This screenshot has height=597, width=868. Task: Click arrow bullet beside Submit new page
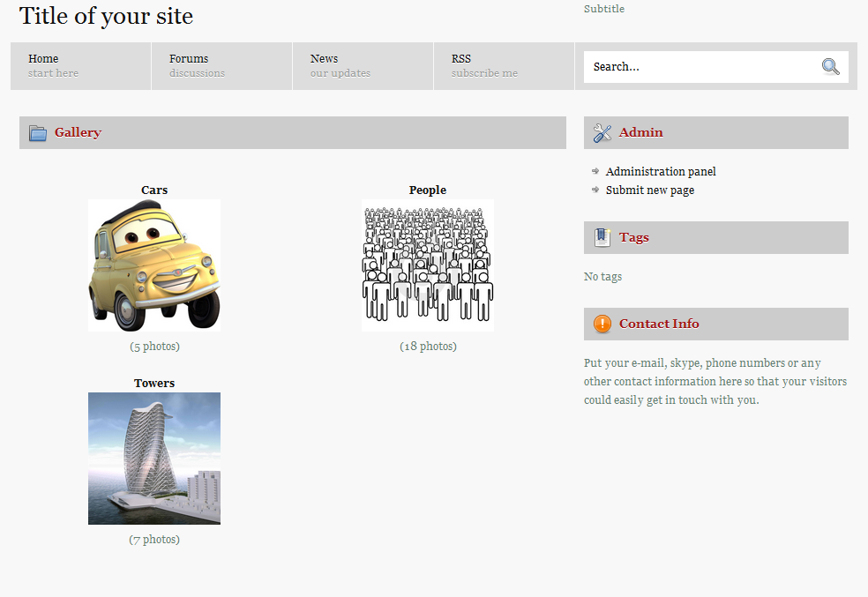(595, 190)
